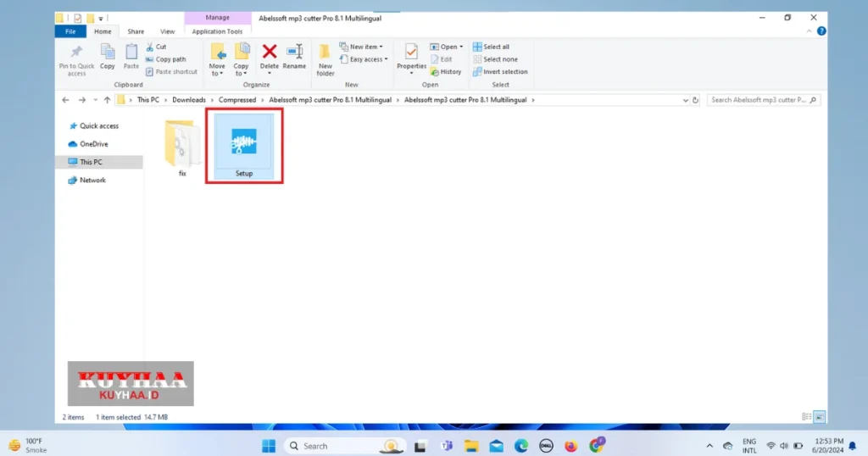Open Properties of the selected file
Screen dimensions: 868x456
(411, 60)
